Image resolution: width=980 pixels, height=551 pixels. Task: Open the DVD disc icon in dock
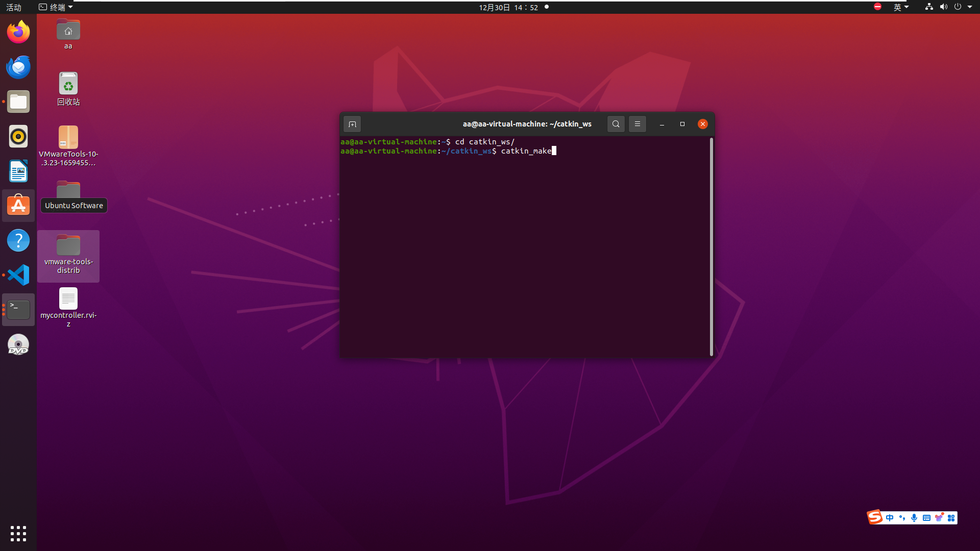point(18,344)
